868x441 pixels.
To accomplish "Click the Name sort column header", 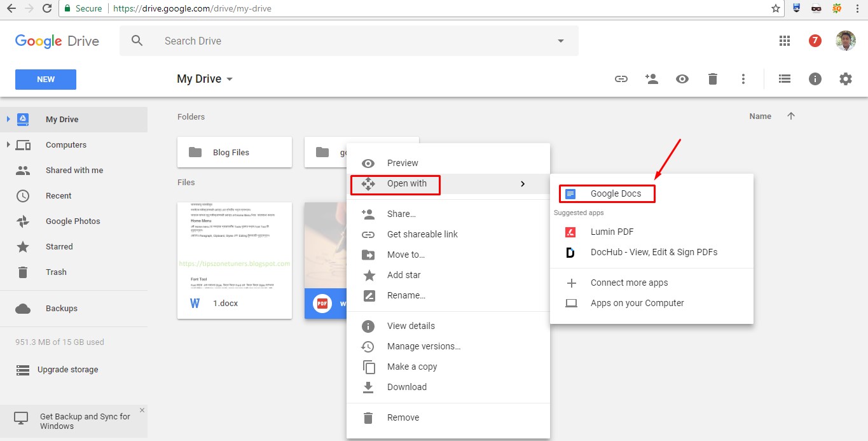I will [760, 116].
